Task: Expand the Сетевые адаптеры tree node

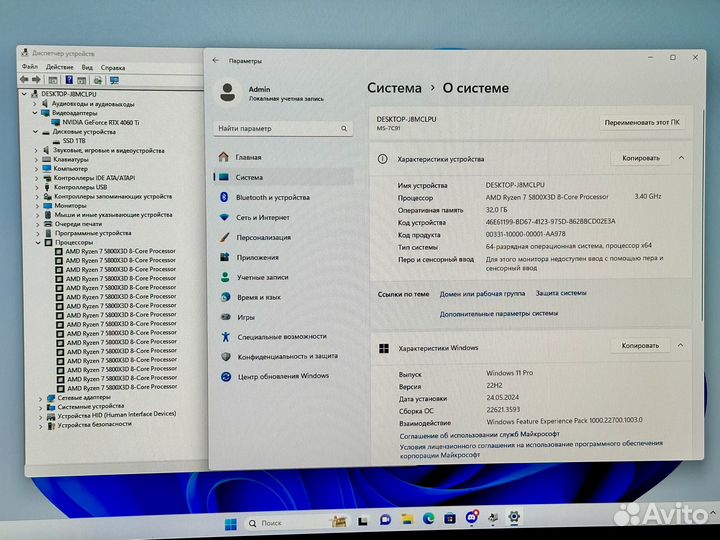Action: coord(40,398)
